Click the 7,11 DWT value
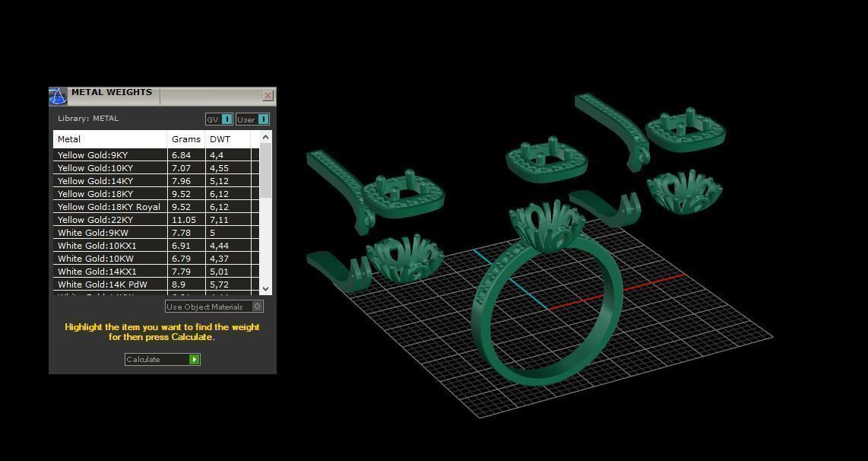 click(x=219, y=220)
